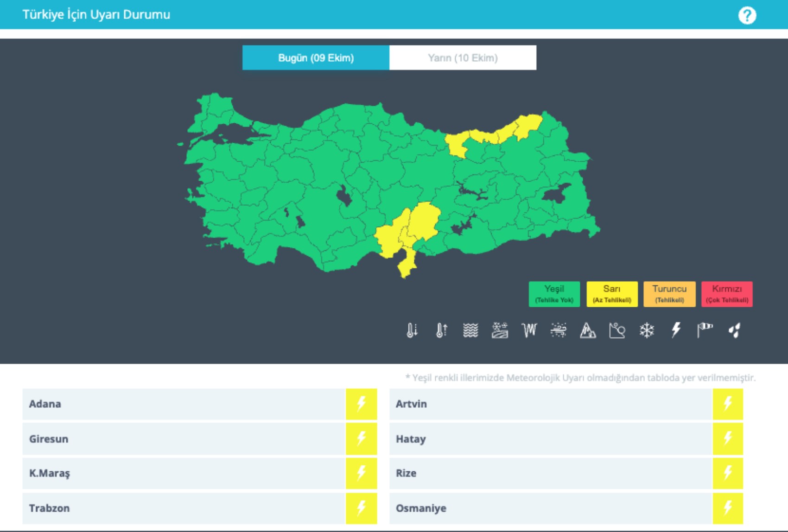
Task: Click the hot temperature (thermometer up) icon
Action: (x=441, y=330)
